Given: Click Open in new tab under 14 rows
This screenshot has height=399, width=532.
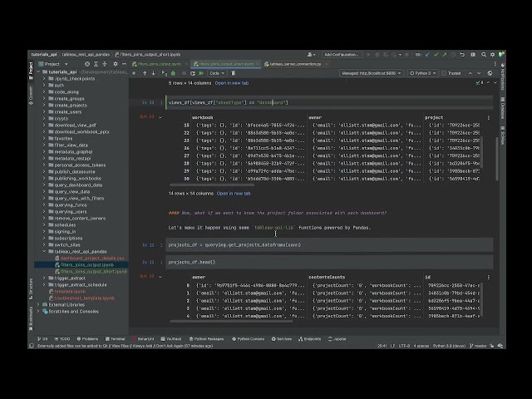Looking at the screenshot, I should pos(234,194).
